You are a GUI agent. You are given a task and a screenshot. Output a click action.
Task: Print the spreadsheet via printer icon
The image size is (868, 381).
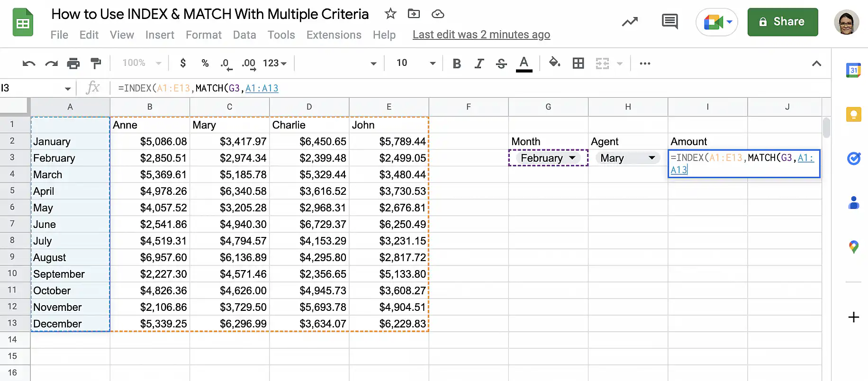point(73,63)
